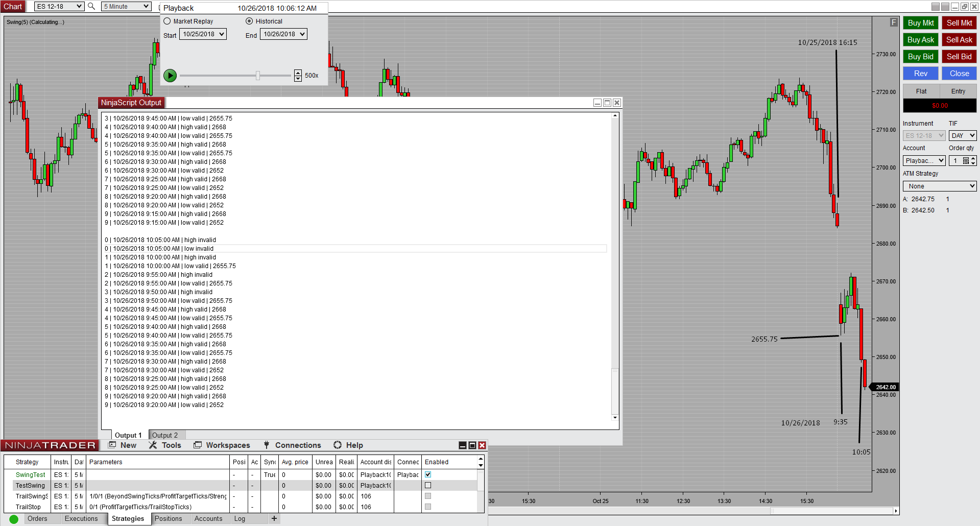This screenshot has height=526, width=980.
Task: Maximize the NinjaScript Output window
Action: tap(607, 103)
